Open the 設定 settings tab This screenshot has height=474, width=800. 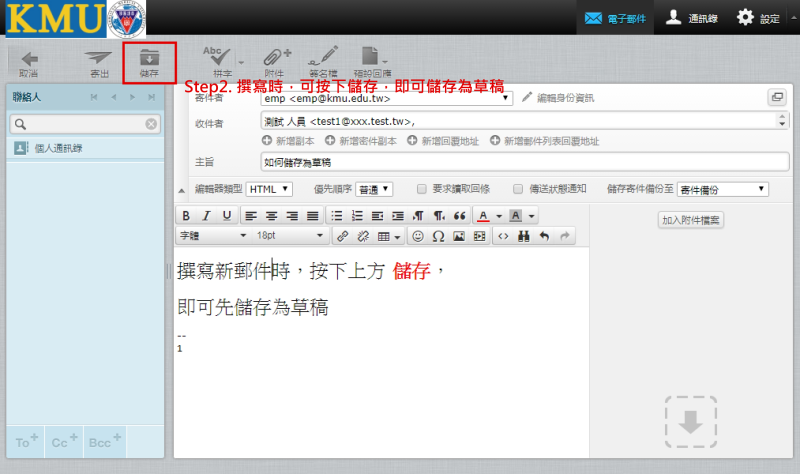tap(758, 18)
